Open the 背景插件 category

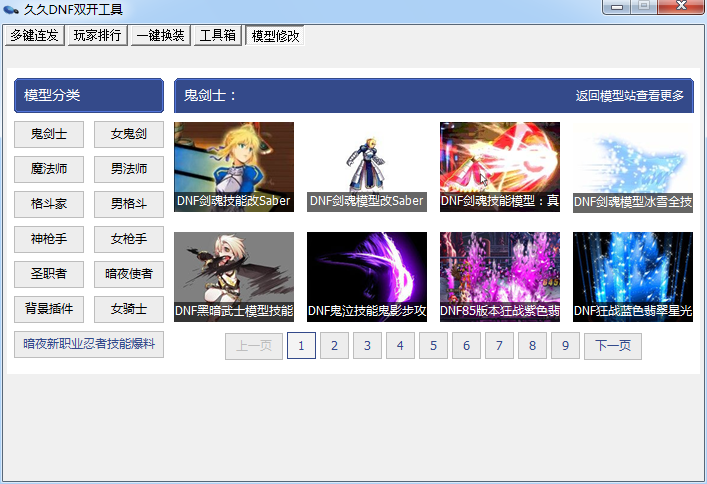point(49,309)
